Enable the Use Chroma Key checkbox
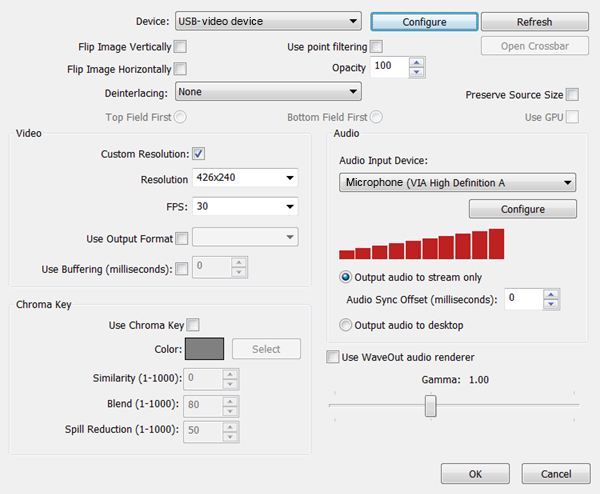The height and width of the screenshot is (494, 600). tap(193, 325)
